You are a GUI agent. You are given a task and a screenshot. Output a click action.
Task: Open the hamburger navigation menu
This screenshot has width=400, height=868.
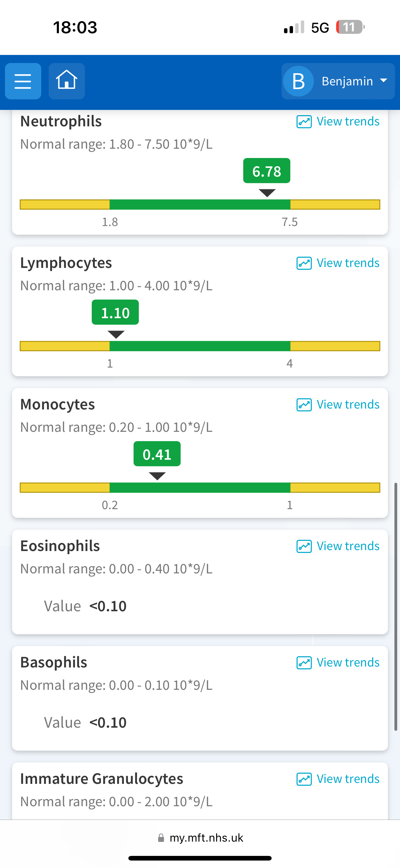(23, 81)
